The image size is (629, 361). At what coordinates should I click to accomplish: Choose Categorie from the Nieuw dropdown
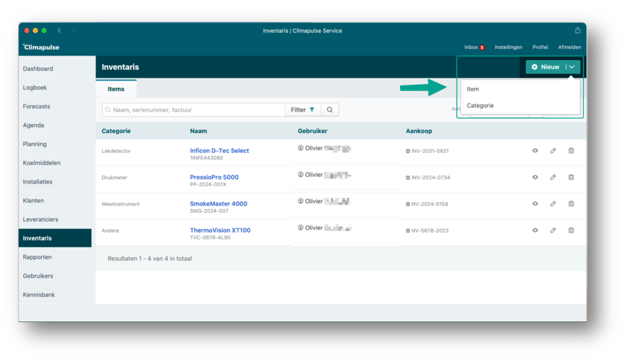coord(480,105)
